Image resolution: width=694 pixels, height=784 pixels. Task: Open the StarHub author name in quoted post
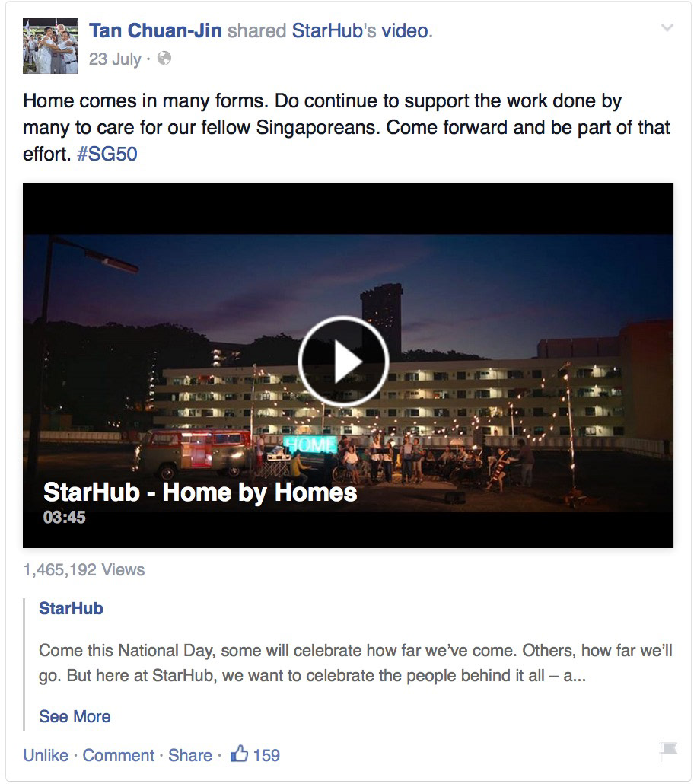71,608
